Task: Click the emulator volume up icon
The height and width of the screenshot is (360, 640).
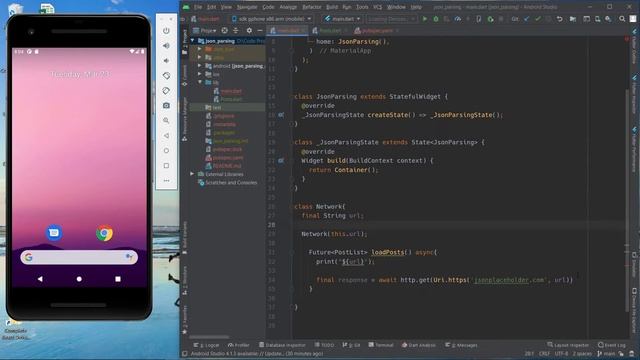Action: click(166, 46)
